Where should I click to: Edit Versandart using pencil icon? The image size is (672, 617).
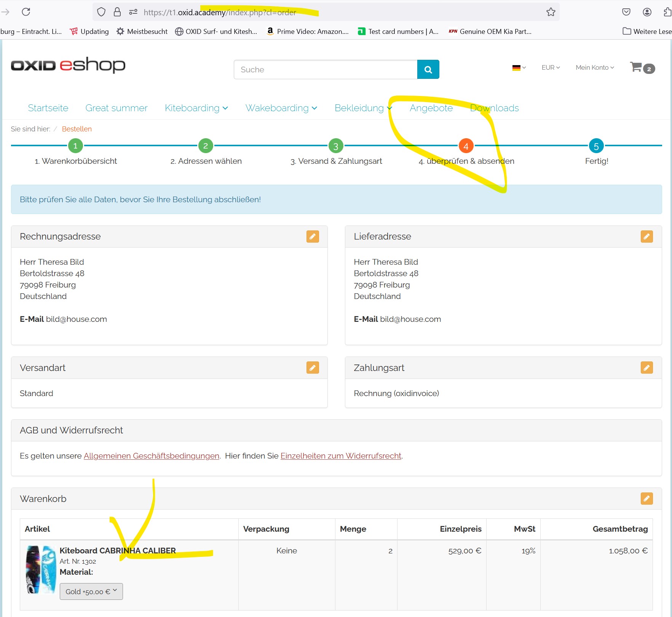click(312, 368)
